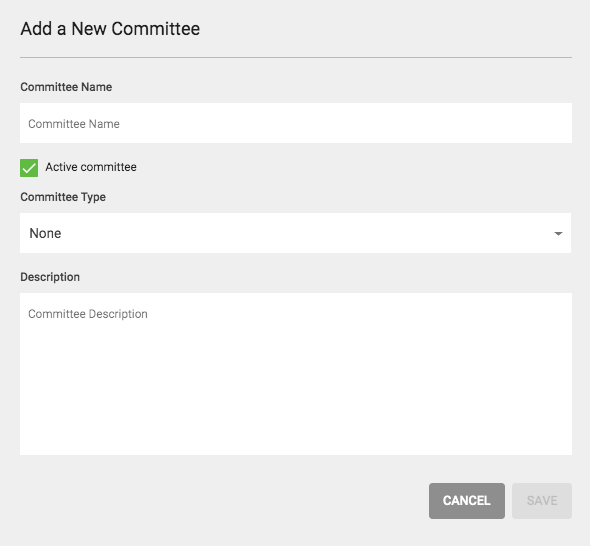Click the CANCEL button
This screenshot has height=546, width=590.
pos(467,501)
